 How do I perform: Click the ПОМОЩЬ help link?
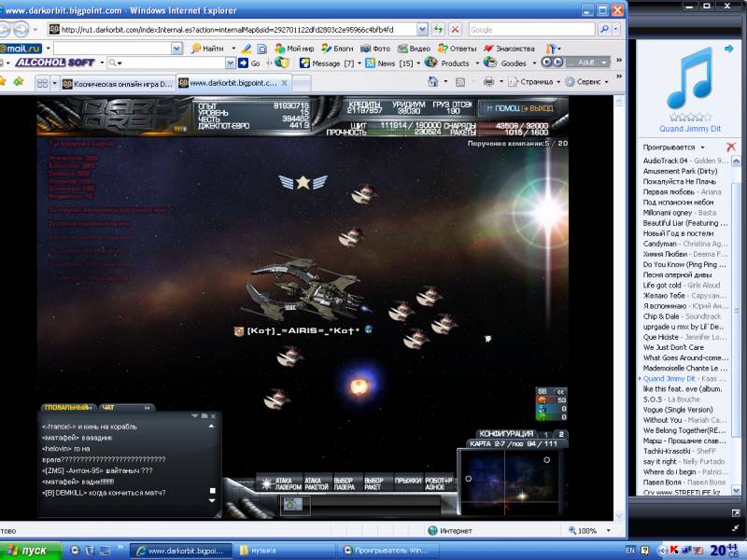click(503, 108)
